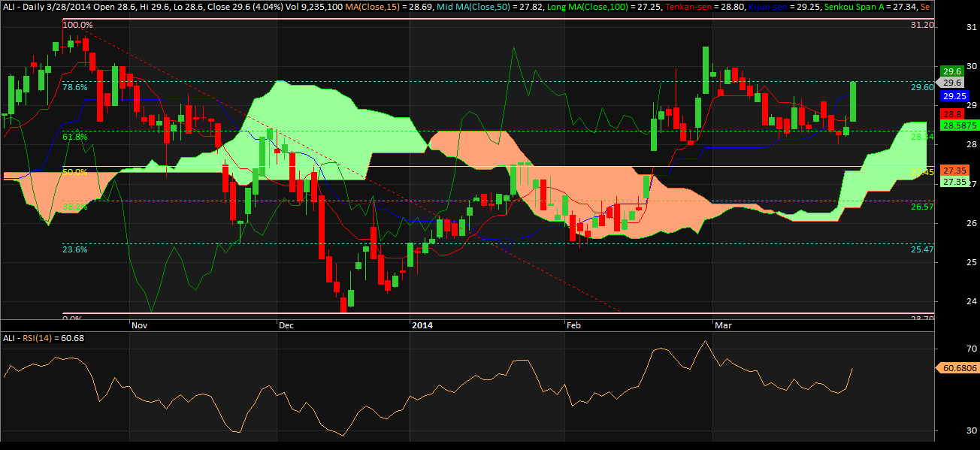The height and width of the screenshot is (450, 980).
Task: Click the 28.34 Fibonacci price value
Action: (x=922, y=137)
